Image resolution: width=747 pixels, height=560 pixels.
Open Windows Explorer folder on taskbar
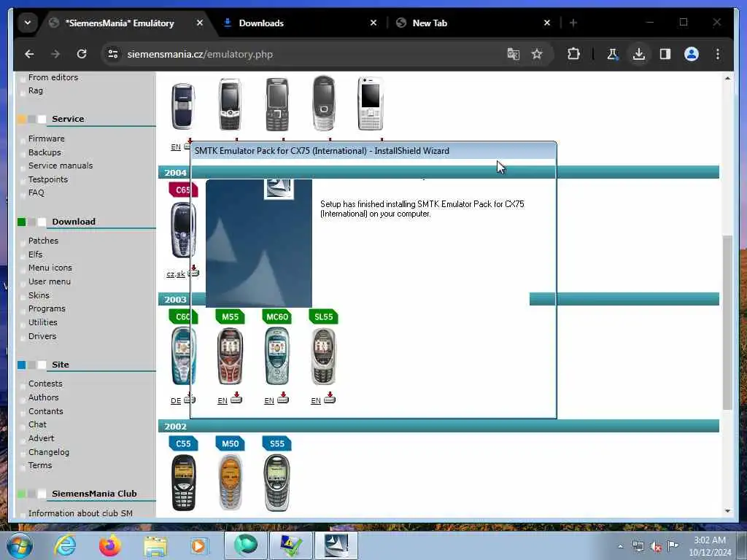click(x=155, y=547)
